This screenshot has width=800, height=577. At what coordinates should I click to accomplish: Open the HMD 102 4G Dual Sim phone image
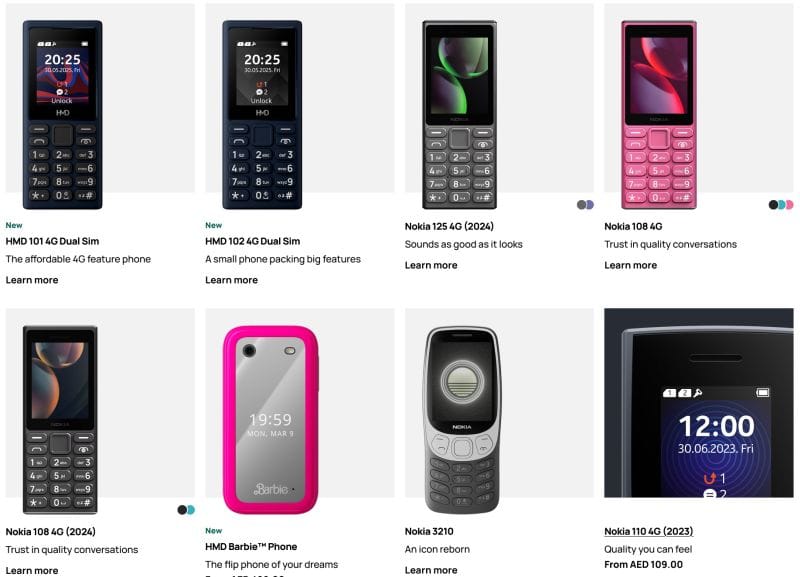(x=262, y=115)
